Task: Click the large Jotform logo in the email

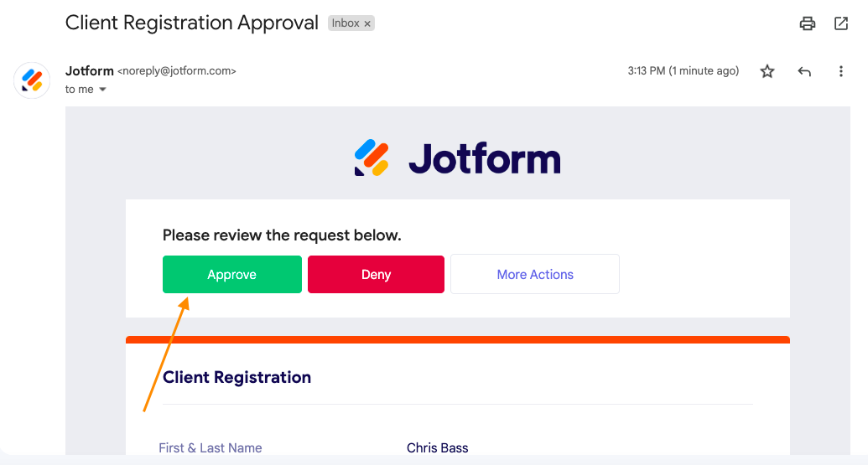Action: [x=458, y=158]
